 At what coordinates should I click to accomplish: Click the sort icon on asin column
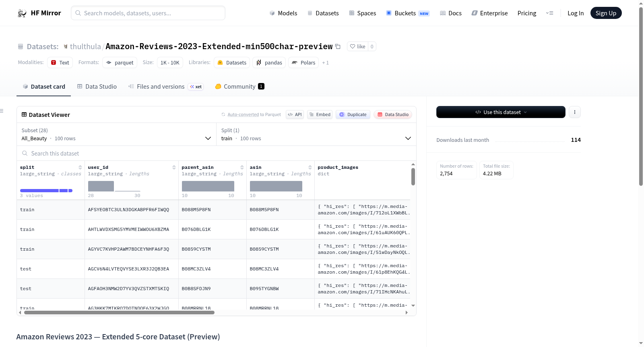[310, 167]
